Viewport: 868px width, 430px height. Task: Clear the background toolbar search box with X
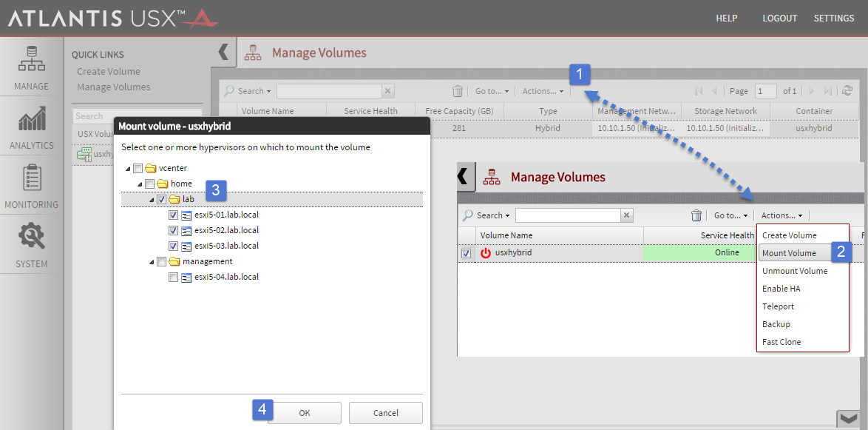(x=388, y=91)
